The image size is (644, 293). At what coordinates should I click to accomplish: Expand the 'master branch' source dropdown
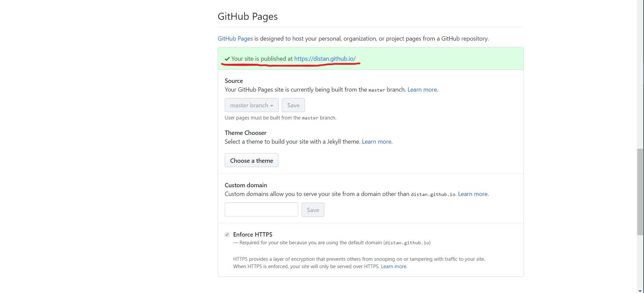coord(252,105)
